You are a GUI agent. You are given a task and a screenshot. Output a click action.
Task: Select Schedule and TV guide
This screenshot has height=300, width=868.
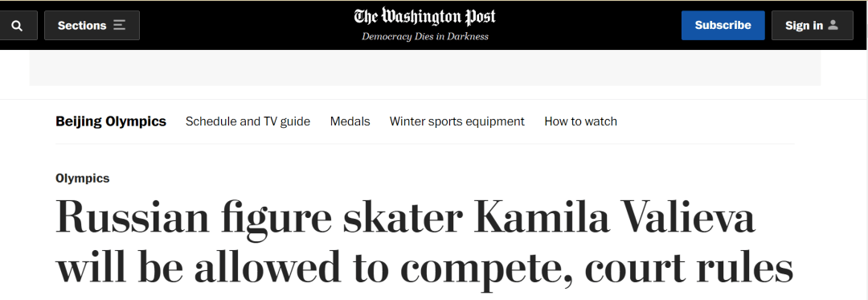point(248,121)
